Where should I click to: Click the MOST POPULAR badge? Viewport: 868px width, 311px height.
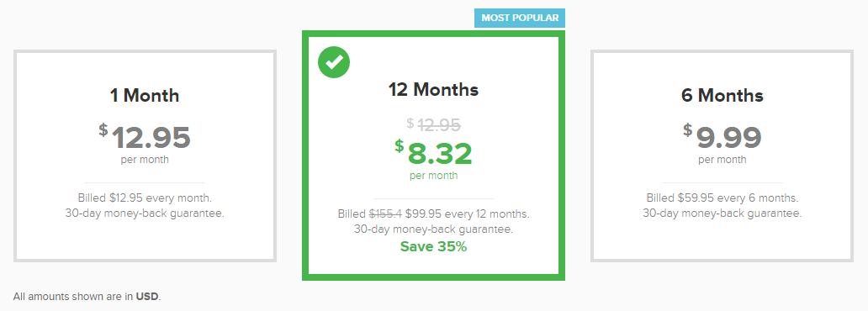(520, 18)
